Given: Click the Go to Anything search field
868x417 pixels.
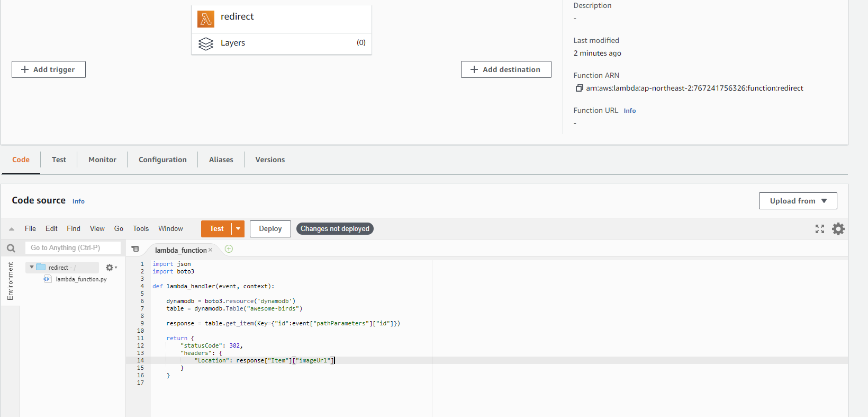Looking at the screenshot, I should tap(73, 247).
